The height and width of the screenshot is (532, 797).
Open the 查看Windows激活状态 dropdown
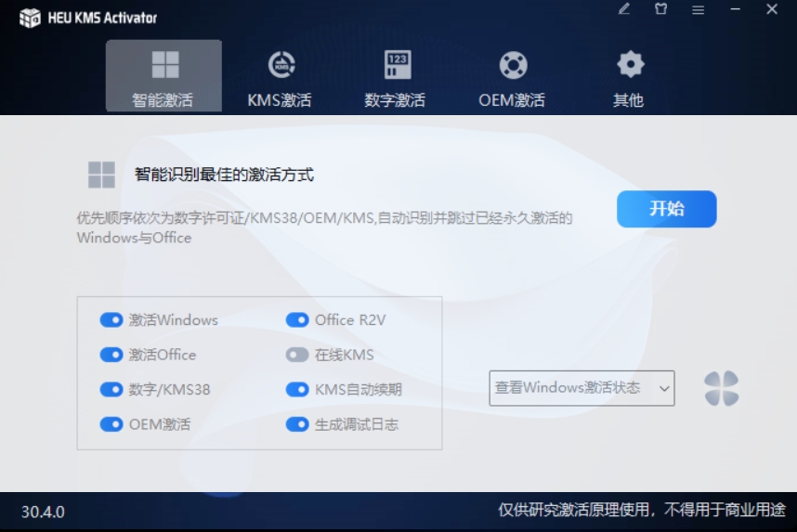pyautogui.click(x=582, y=388)
